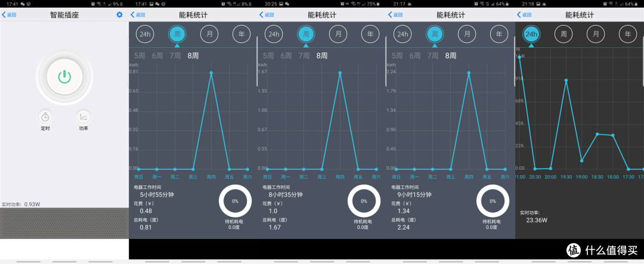The height and width of the screenshot is (264, 644).
Task: Select cost value 1.0
Action: click(x=273, y=211)
